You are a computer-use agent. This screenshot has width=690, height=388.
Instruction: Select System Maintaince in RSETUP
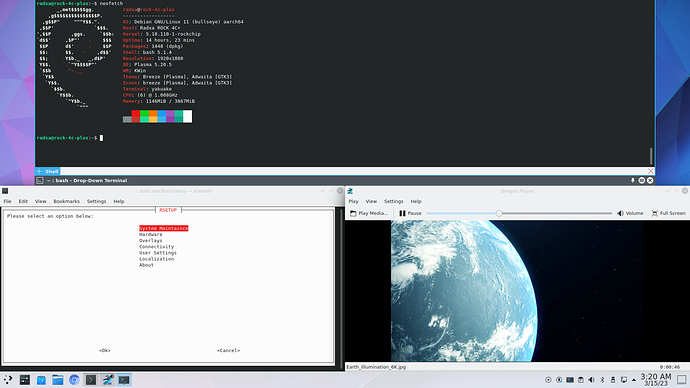tap(164, 228)
